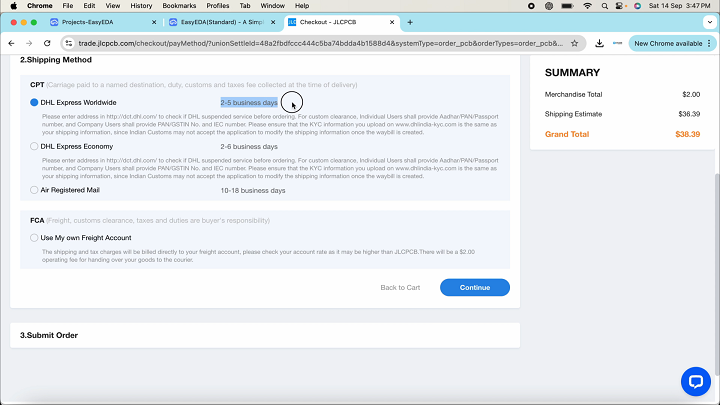The height and width of the screenshot is (405, 720).
Task: Click Shipping Estimate amount $36.39
Action: click(689, 114)
